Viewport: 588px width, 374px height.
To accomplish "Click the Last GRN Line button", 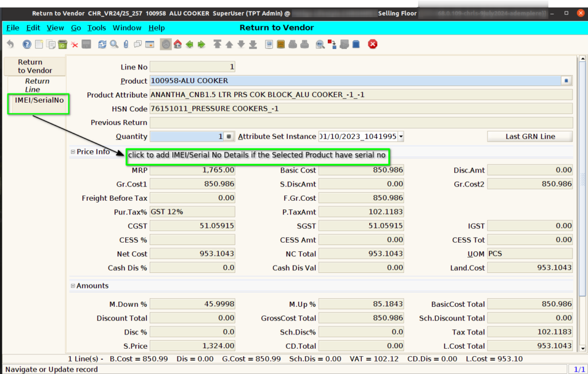I will click(x=530, y=137).
